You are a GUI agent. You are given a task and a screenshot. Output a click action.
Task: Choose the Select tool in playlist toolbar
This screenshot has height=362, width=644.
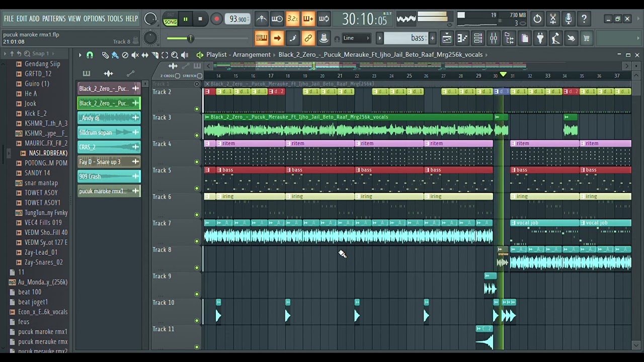165,55
